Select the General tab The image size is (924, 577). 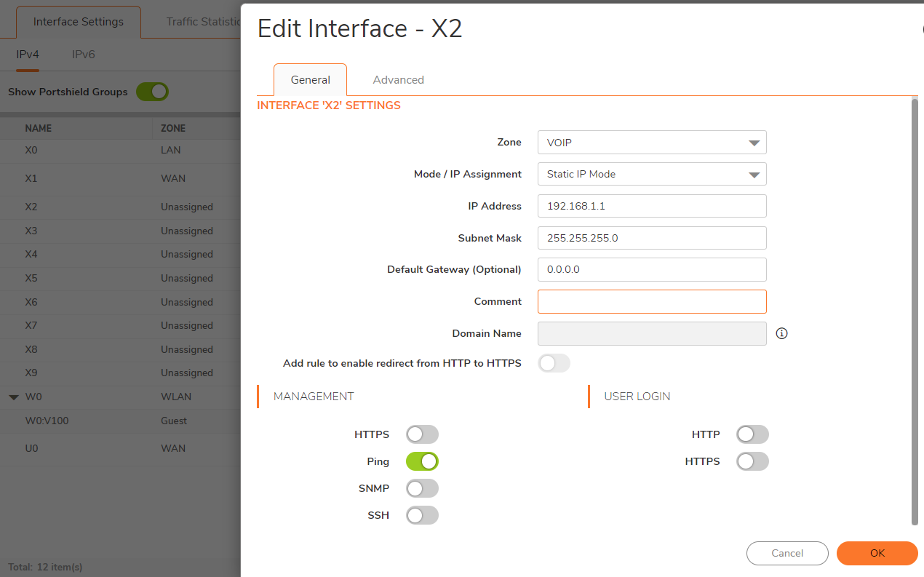point(311,80)
